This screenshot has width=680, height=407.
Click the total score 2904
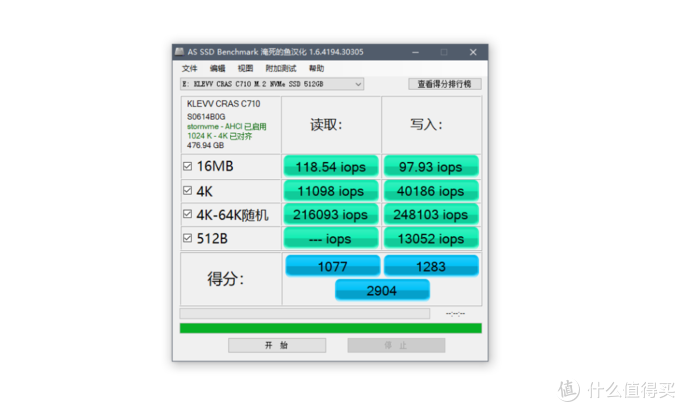[382, 290]
